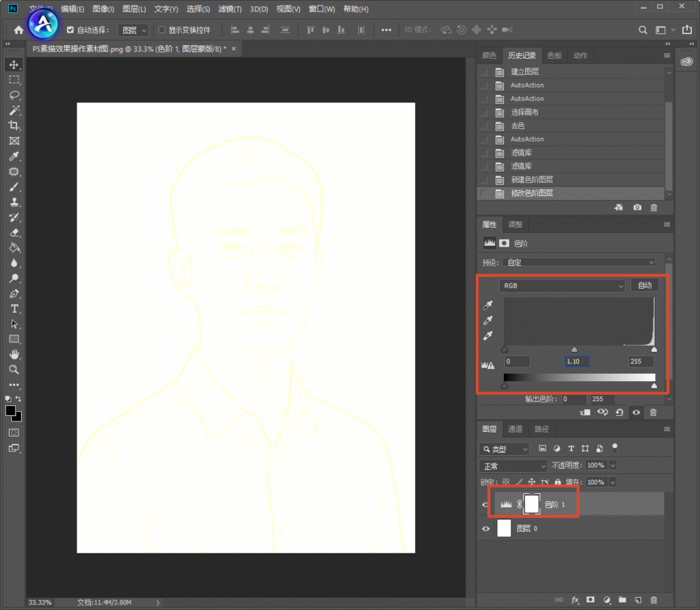Open the 不透明度 opacity dropdown arrow
700x610 pixels.
click(613, 465)
